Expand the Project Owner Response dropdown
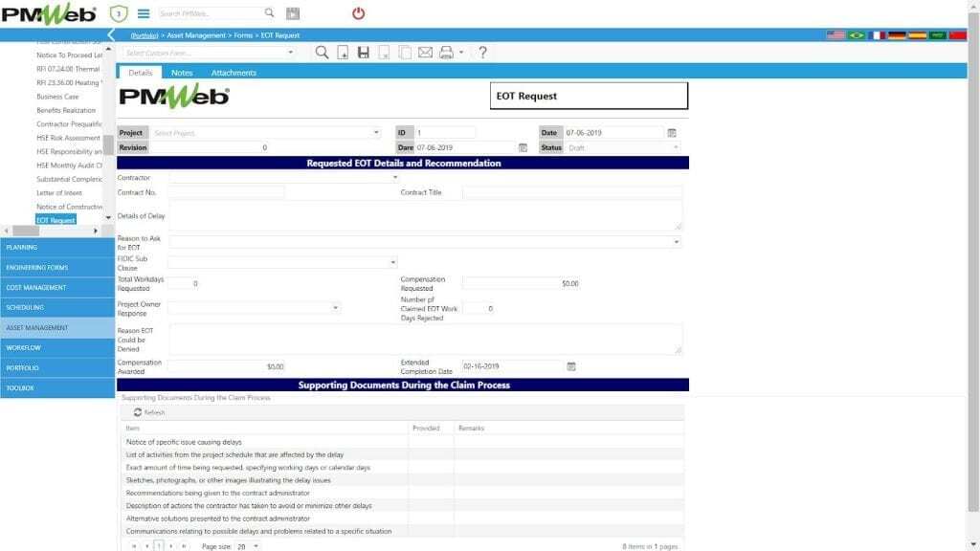 pos(336,308)
